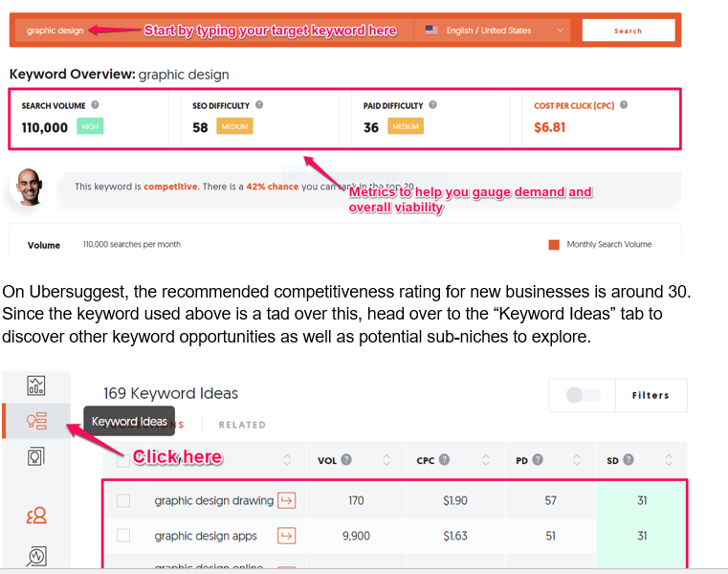Sort keywords by the VOL column arrows
728x574 pixels.
point(386,461)
